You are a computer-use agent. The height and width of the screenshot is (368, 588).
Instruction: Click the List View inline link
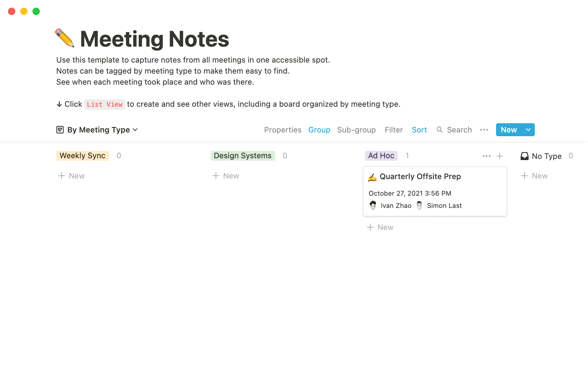pos(104,104)
